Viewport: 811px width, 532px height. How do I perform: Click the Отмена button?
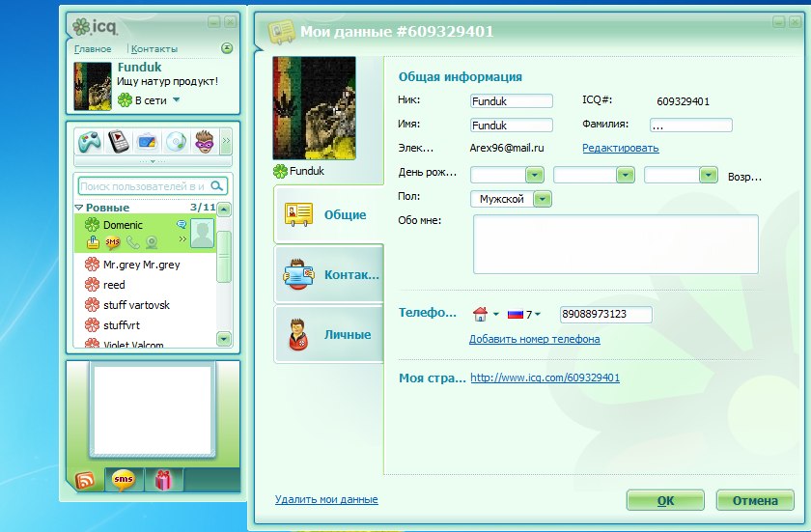tap(755, 500)
